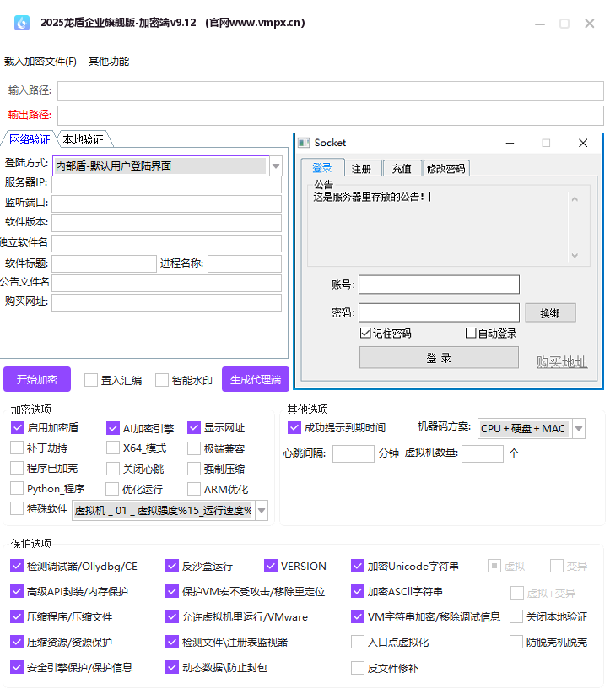Click the blue app logo in title bar
This screenshot has width=610, height=700.
click(22, 23)
